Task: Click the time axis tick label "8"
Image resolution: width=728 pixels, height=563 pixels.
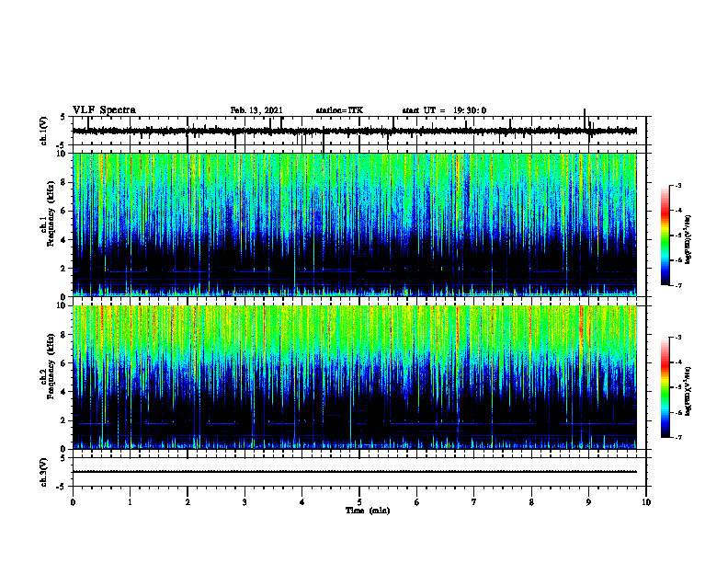Action: coord(531,502)
